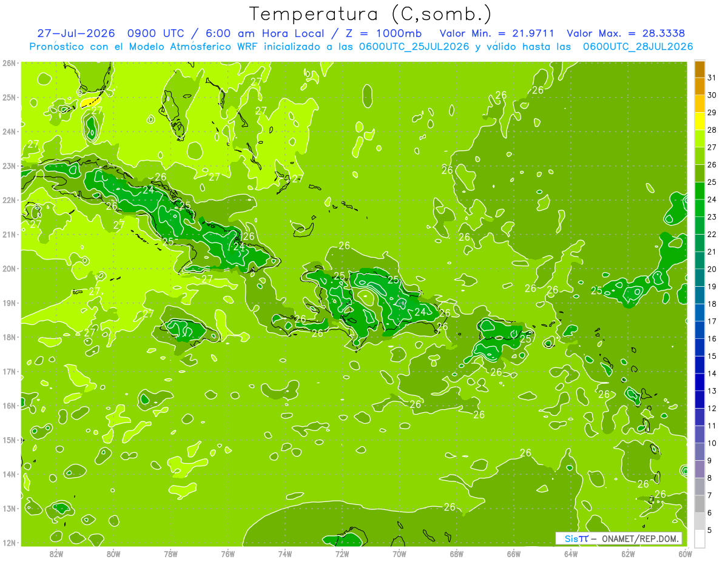The width and height of the screenshot is (728, 562).
Task: Select the teal swatch between 19 and 20
Action: (x=699, y=278)
